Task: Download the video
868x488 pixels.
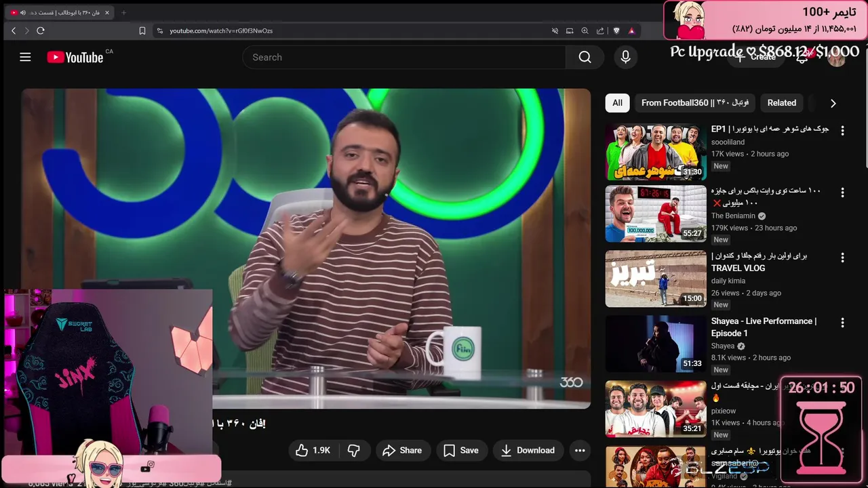Action: pyautogui.click(x=528, y=451)
